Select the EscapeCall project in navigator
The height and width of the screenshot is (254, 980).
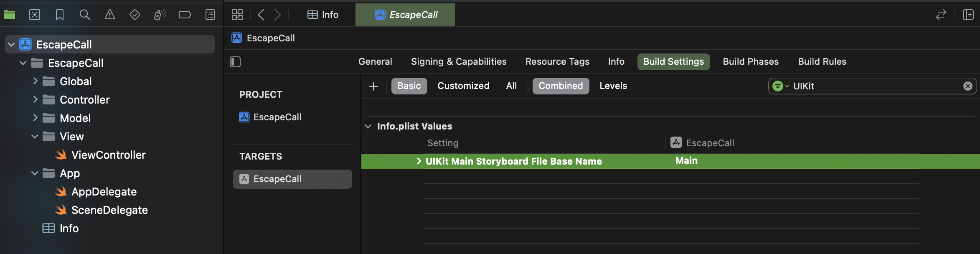(x=110, y=44)
